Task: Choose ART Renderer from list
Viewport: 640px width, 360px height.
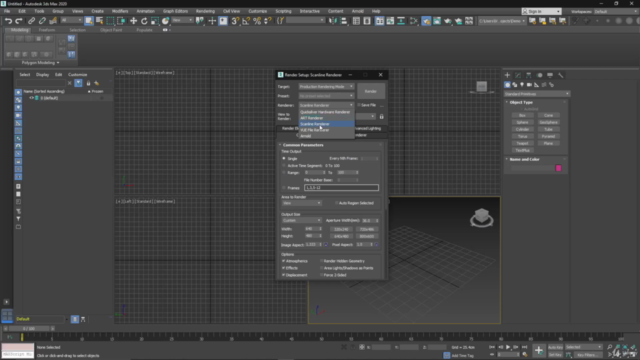Action: (x=326, y=118)
